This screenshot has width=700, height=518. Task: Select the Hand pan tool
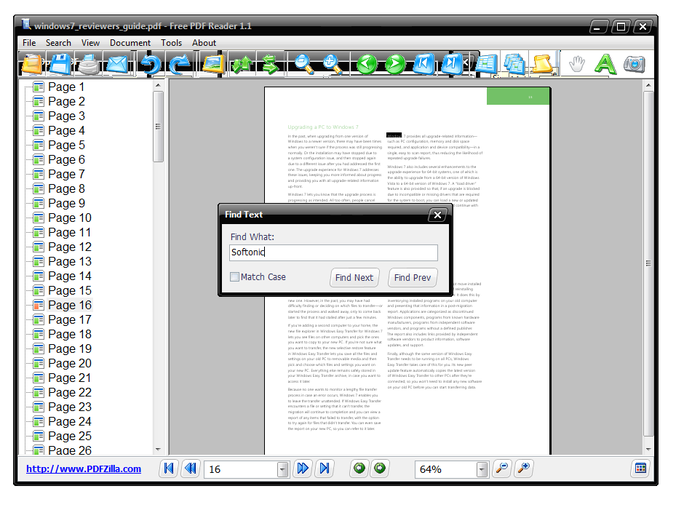577,65
